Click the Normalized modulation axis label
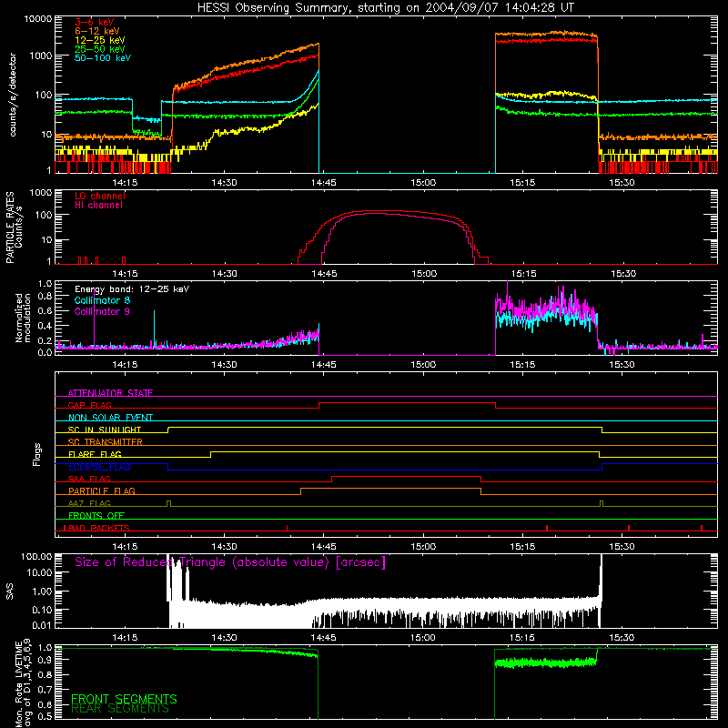 point(23,318)
